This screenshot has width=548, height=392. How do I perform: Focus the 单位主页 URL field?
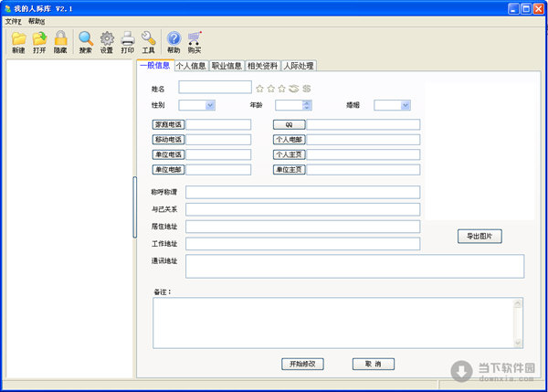(364, 170)
